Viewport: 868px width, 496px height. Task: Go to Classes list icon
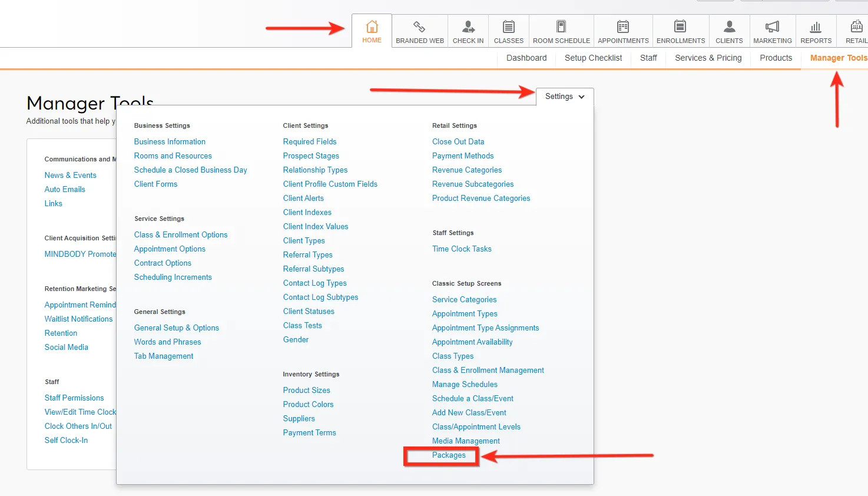click(x=508, y=27)
